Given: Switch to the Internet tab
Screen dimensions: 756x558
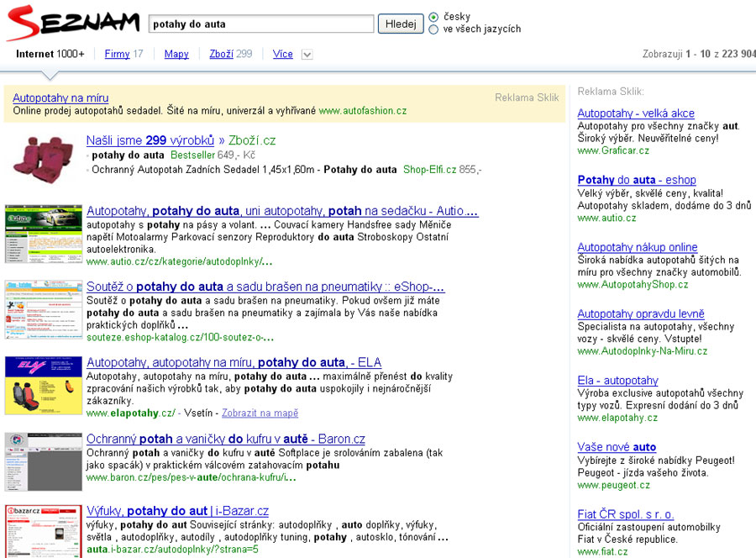Looking at the screenshot, I should click(50, 54).
